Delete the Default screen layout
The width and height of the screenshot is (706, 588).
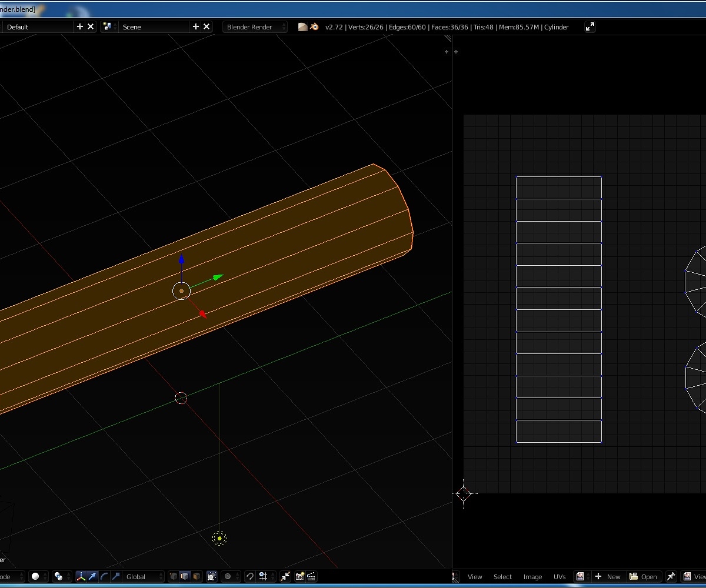pyautogui.click(x=91, y=26)
